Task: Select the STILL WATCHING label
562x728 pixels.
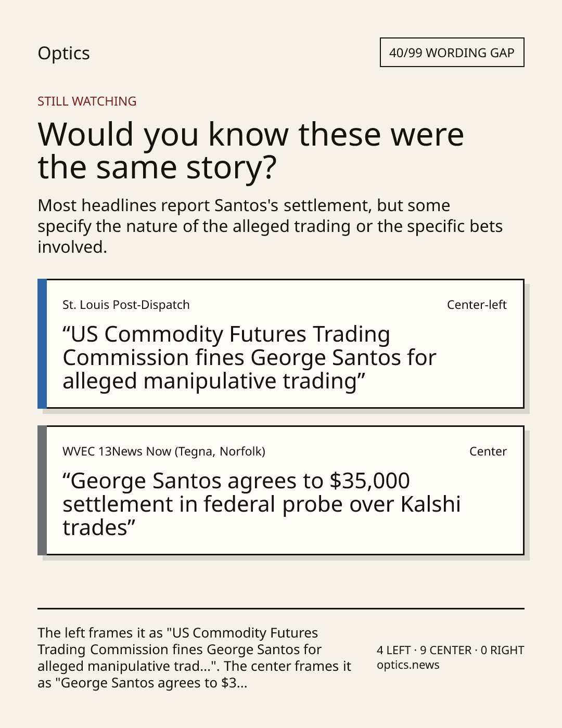Action: pyautogui.click(x=87, y=101)
